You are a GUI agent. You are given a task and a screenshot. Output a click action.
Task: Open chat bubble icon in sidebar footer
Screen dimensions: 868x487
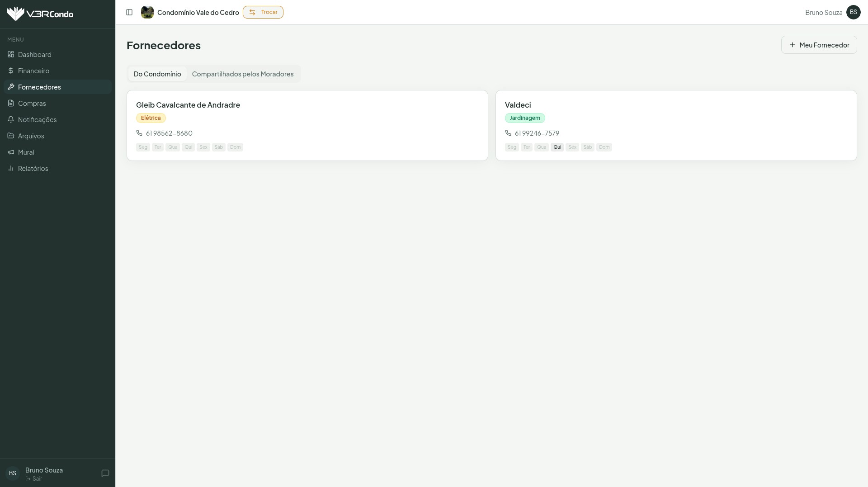click(105, 473)
